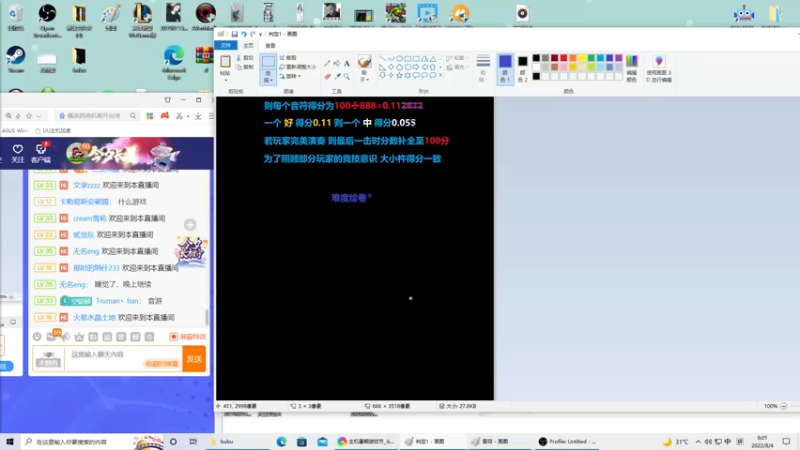The height and width of the screenshot is (450, 800).
Task: Select the Pencil tool in Paint
Action: coord(327,64)
